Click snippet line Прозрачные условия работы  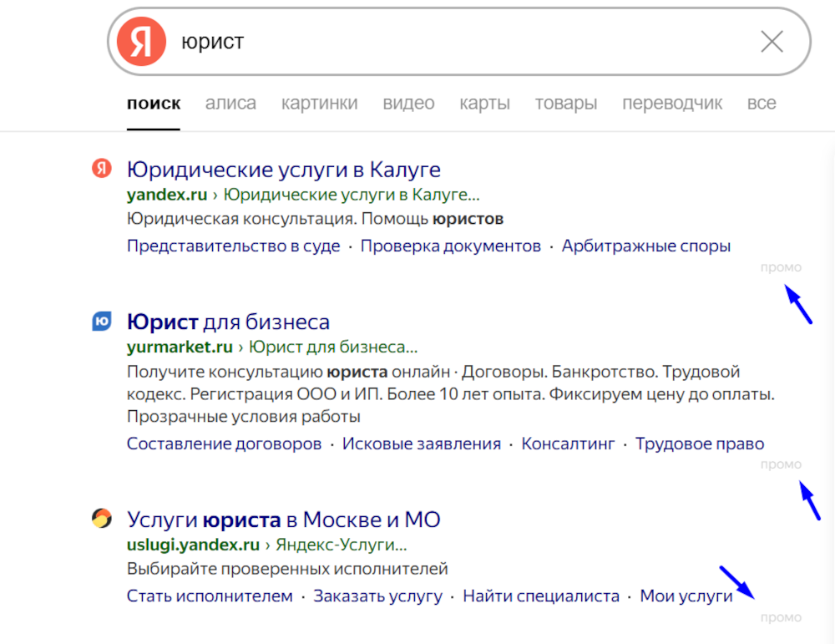[x=243, y=417]
